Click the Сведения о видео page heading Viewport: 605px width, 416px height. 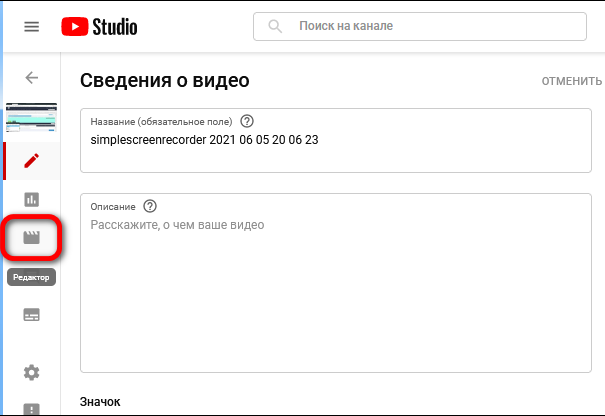pyautogui.click(x=165, y=80)
